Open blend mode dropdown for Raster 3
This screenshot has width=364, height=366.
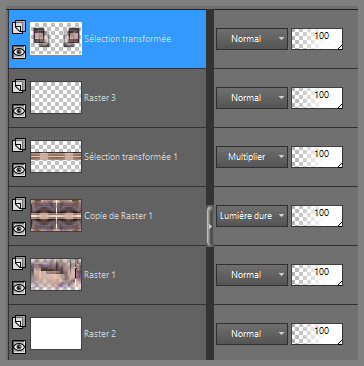tap(252, 98)
